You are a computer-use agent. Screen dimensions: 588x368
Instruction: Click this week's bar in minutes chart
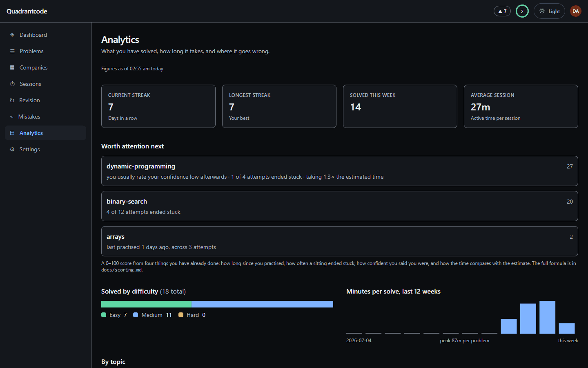[567, 328]
